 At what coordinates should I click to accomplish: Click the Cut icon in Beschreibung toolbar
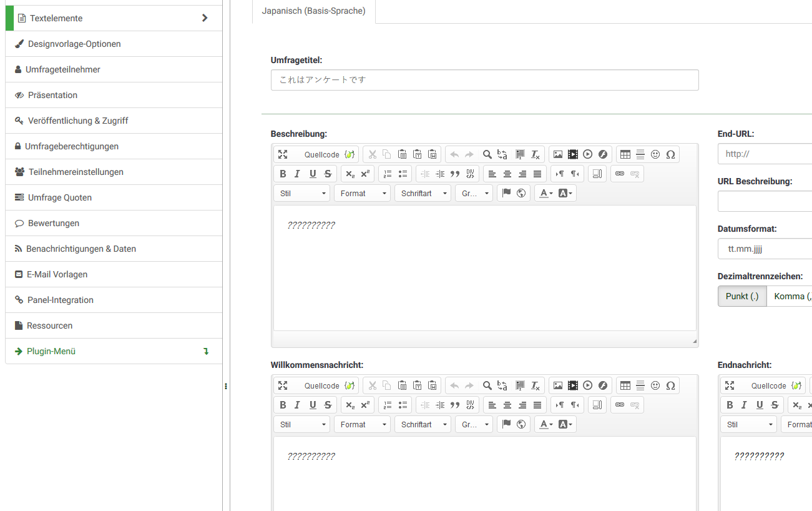click(372, 154)
